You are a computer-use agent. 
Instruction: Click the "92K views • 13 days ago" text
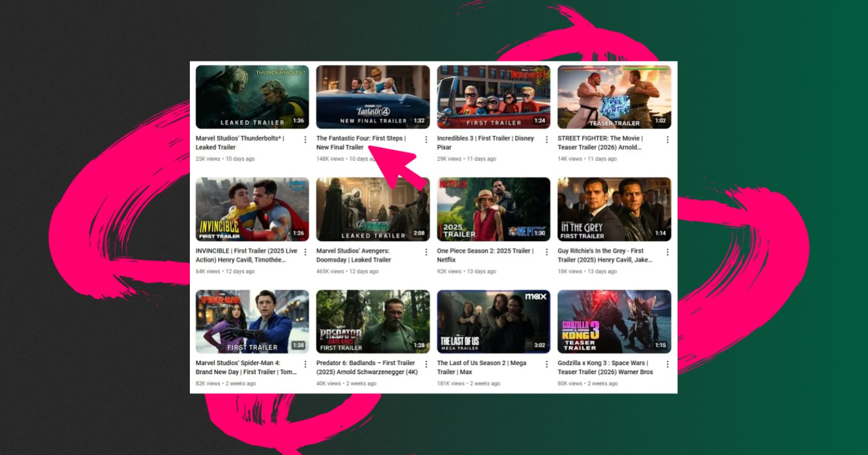point(466,272)
